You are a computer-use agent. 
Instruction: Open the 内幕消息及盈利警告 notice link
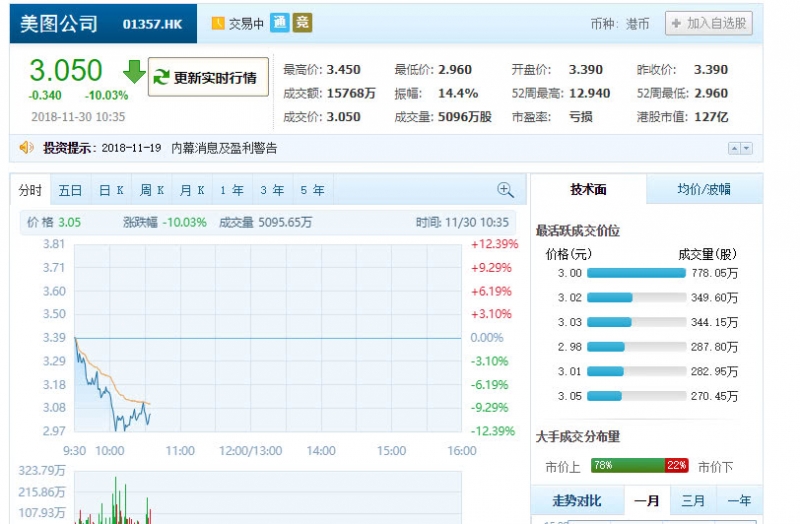[x=224, y=148]
